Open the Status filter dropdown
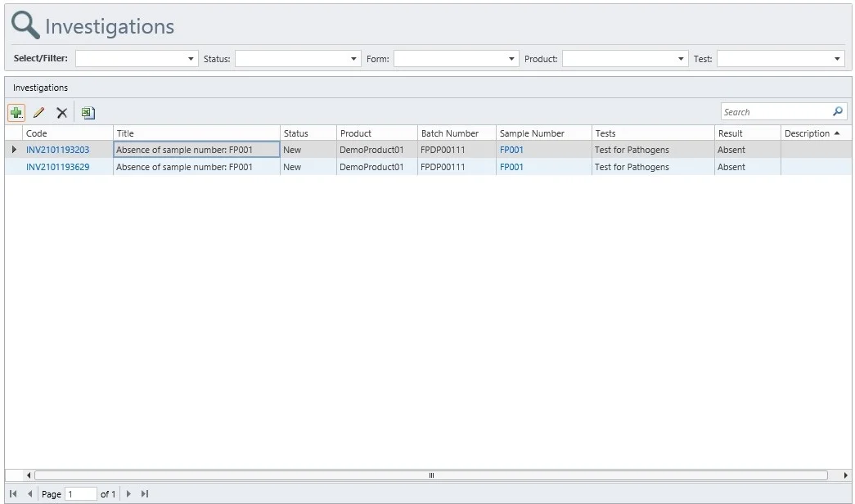 [353, 59]
